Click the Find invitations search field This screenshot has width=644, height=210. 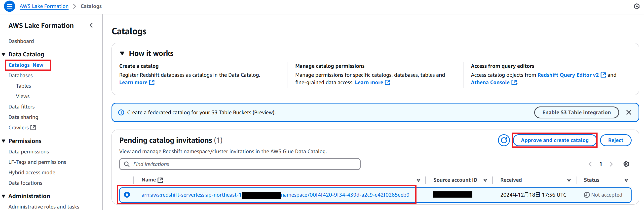(240, 164)
